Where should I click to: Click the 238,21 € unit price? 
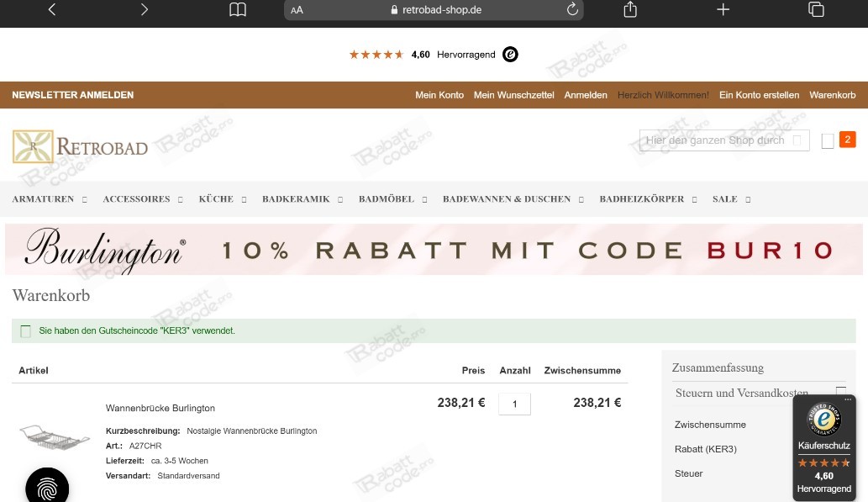(461, 403)
